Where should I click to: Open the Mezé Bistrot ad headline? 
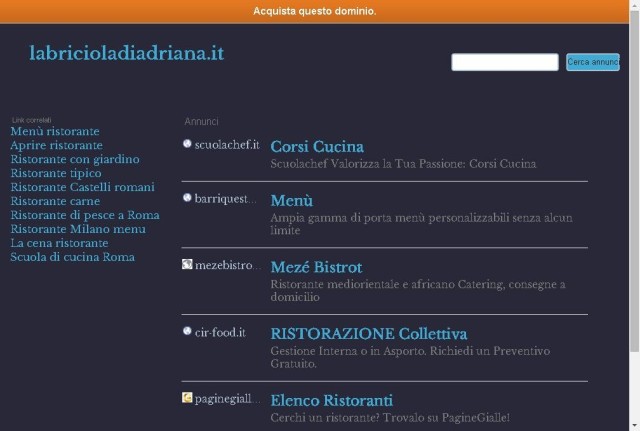(x=316, y=267)
